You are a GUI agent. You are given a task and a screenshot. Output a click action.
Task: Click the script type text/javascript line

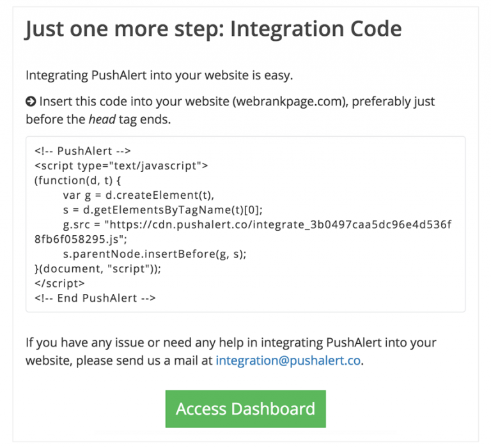[x=121, y=166]
